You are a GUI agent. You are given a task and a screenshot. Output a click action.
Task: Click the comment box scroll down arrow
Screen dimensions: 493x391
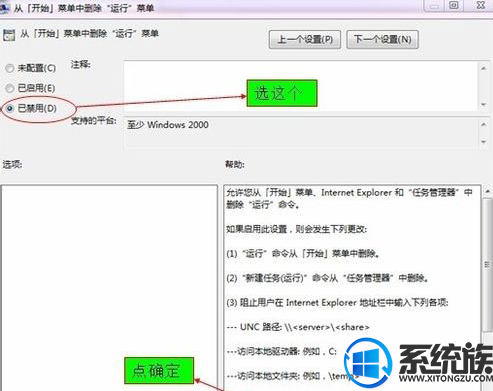click(x=484, y=105)
